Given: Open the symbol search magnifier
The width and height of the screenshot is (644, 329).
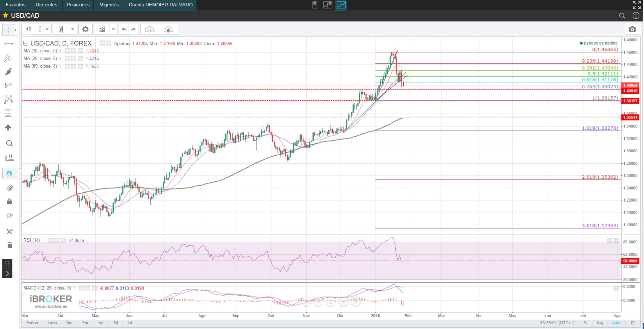Looking at the screenshot, I should 622,16.
